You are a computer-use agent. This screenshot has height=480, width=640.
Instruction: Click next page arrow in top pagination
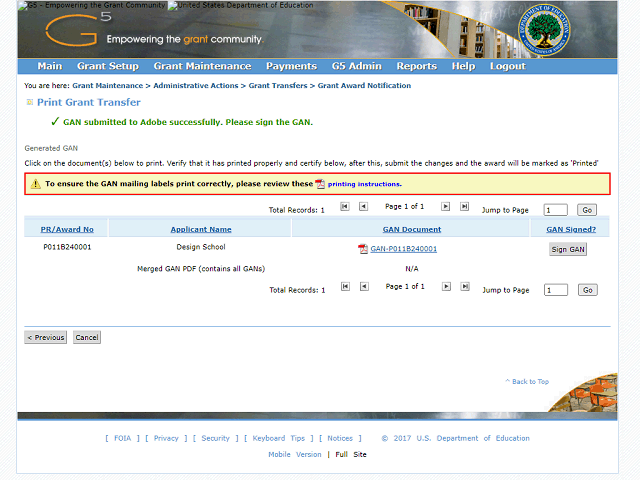(x=446, y=207)
